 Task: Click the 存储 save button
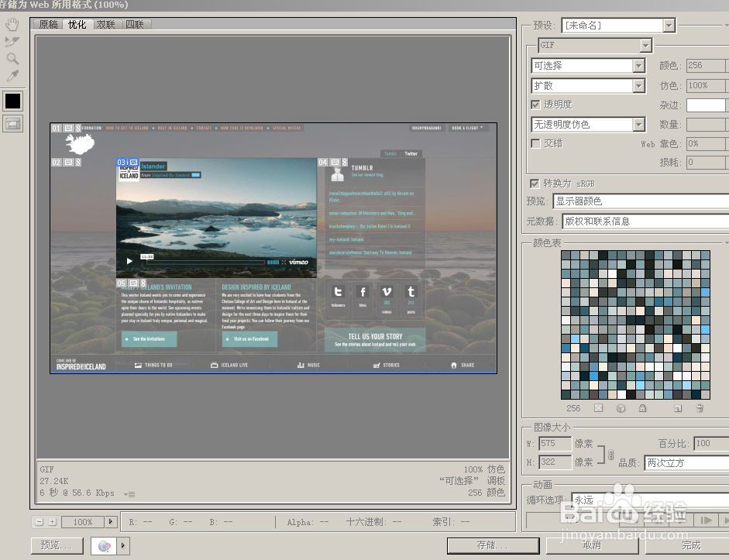(493, 545)
